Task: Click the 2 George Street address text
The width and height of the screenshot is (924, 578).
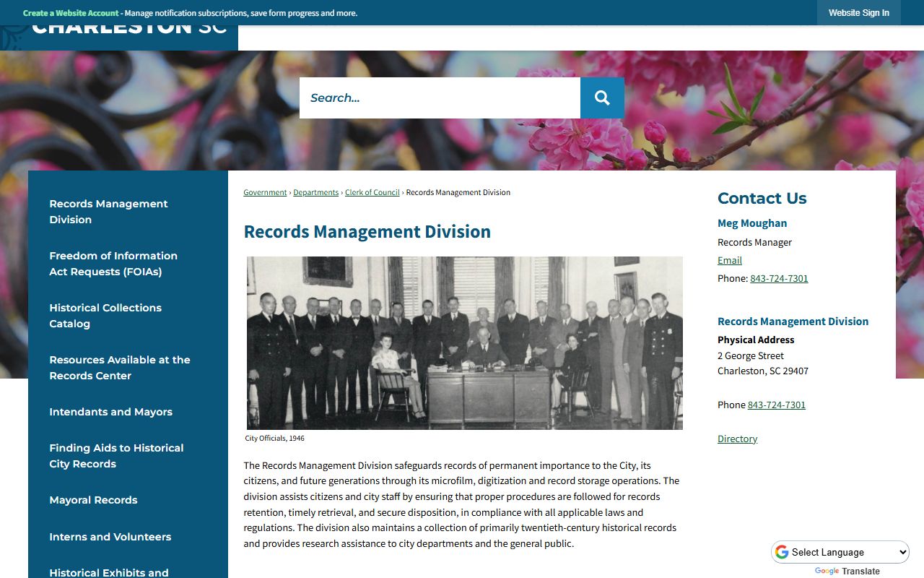Action: [751, 355]
